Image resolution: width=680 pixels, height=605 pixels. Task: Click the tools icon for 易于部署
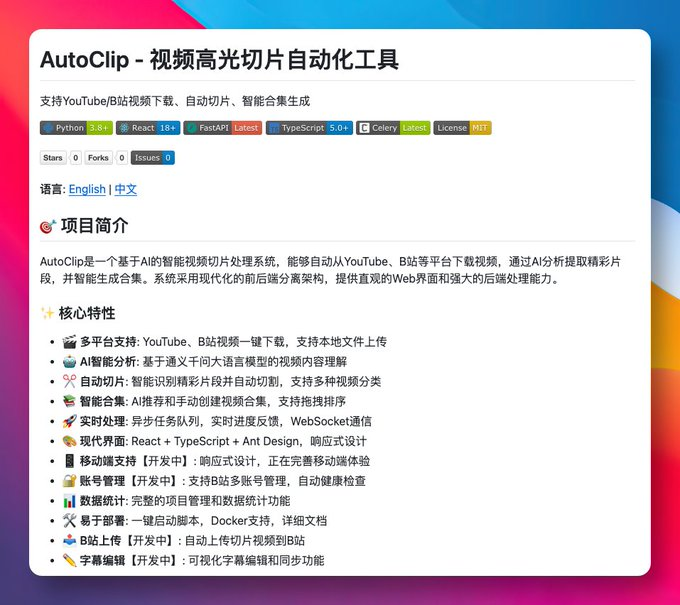click(69, 521)
